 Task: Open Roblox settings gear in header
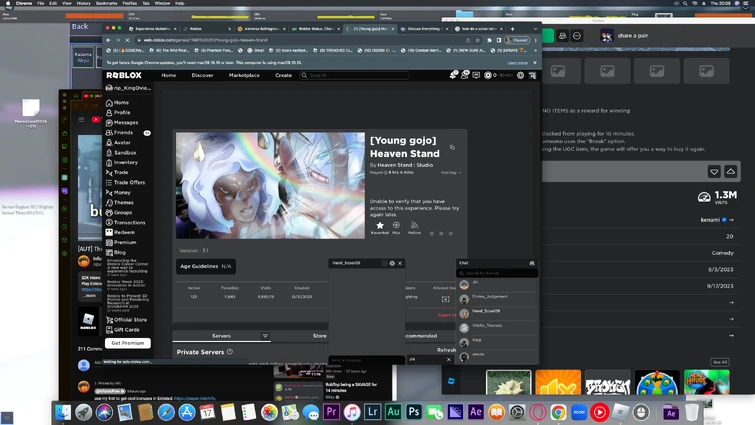[x=520, y=75]
